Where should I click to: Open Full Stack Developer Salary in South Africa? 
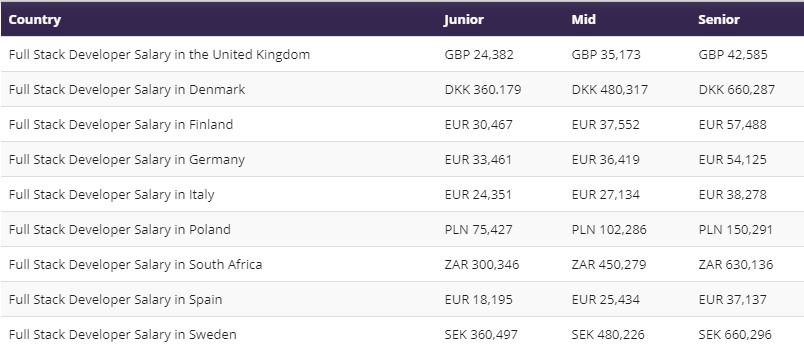coord(135,265)
